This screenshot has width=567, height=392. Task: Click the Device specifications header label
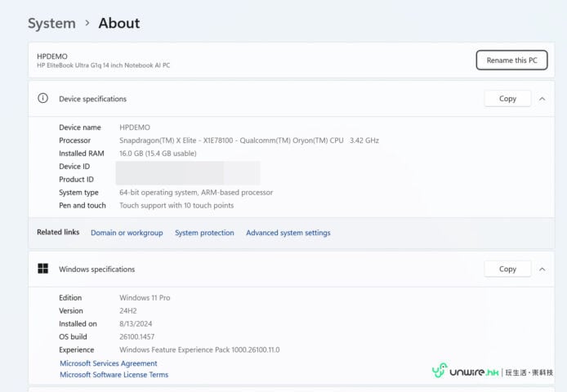92,99
